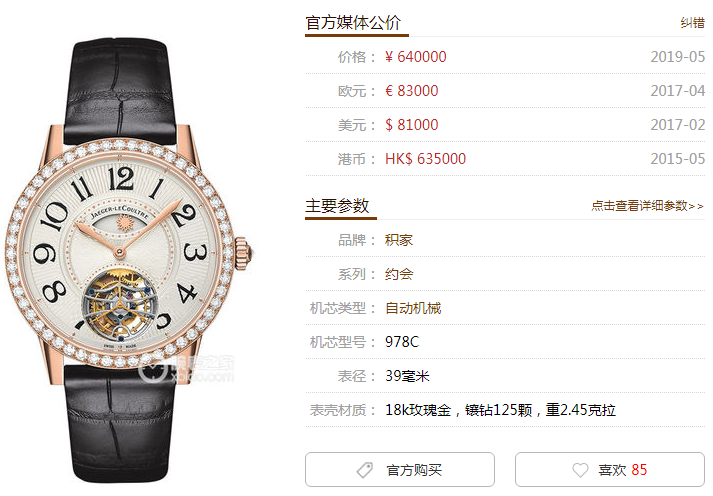The image size is (713, 496).
Task: Select the 主要参数 section heading
Action: (x=337, y=205)
